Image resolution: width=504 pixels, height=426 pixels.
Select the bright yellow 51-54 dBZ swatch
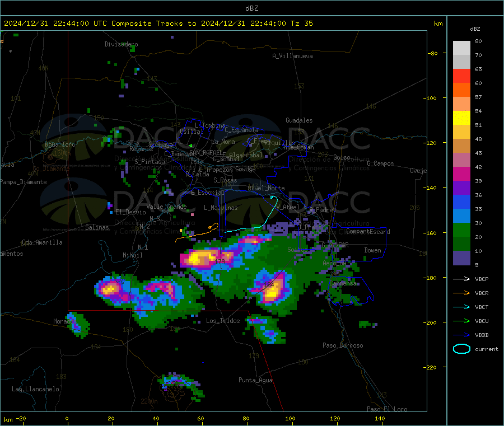point(461,118)
